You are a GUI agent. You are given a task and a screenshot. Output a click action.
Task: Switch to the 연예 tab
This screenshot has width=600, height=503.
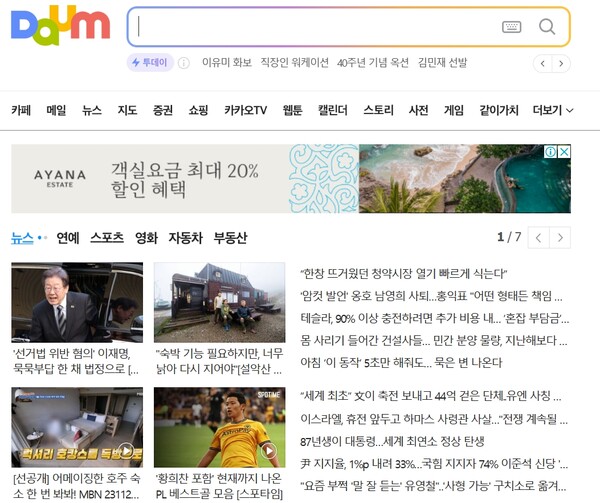click(68, 238)
